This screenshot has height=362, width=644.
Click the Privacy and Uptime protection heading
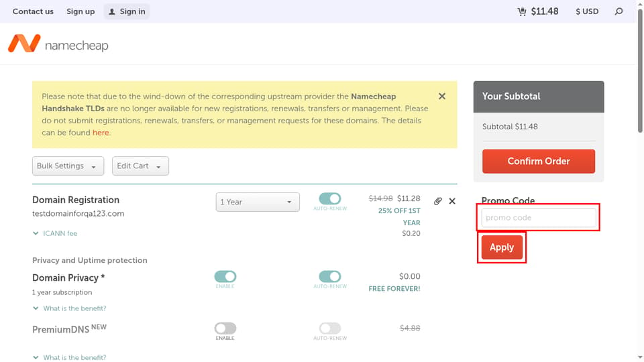(x=89, y=260)
